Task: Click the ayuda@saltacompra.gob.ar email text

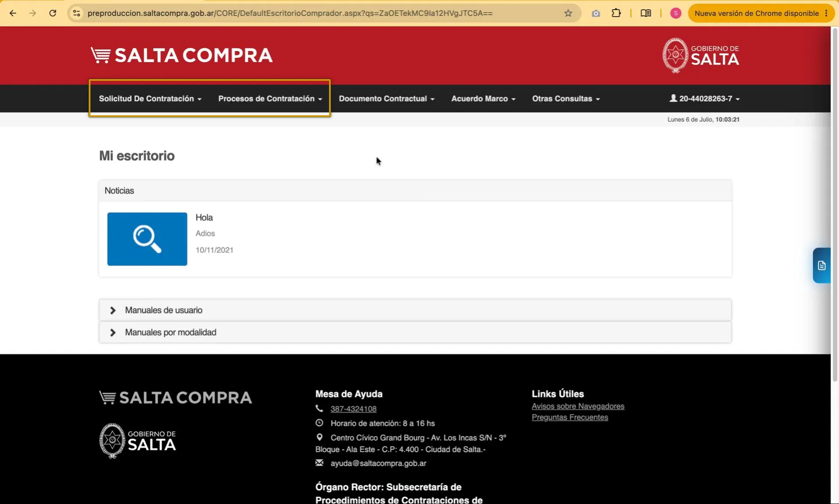Action: [x=378, y=463]
